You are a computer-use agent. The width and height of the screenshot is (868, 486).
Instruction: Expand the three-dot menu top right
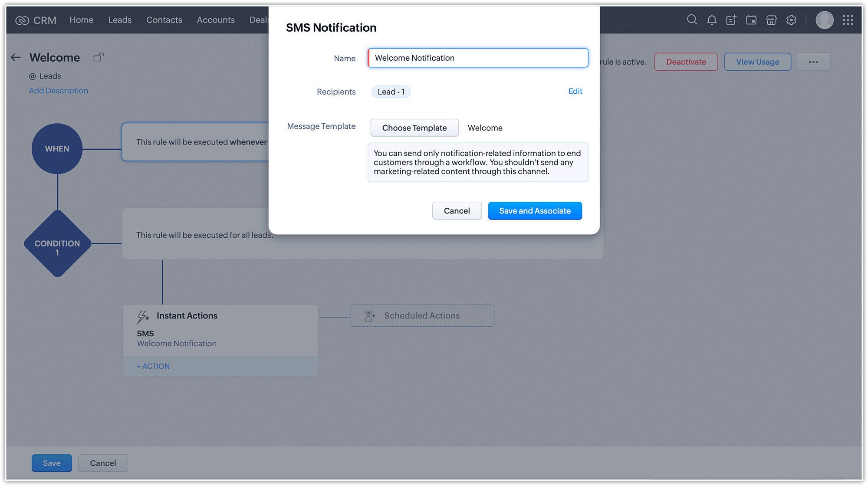click(x=813, y=62)
